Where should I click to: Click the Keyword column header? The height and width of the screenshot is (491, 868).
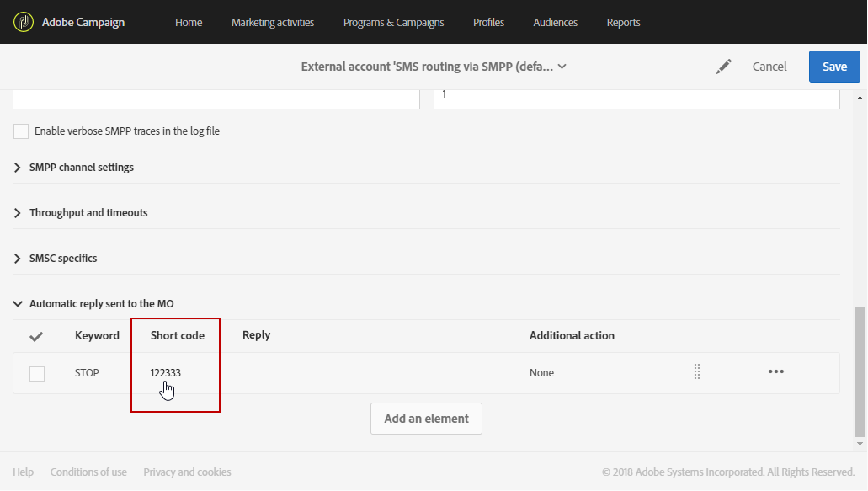(97, 335)
